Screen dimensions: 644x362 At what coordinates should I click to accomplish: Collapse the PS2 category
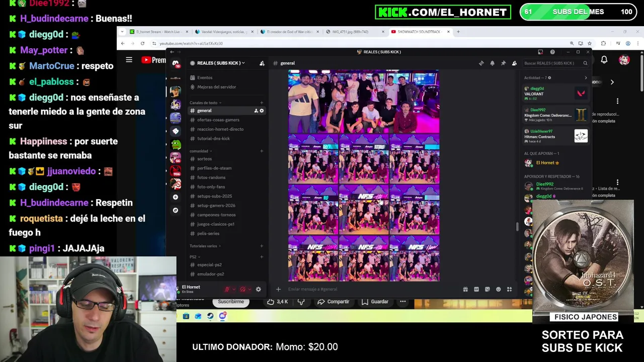coord(194,257)
